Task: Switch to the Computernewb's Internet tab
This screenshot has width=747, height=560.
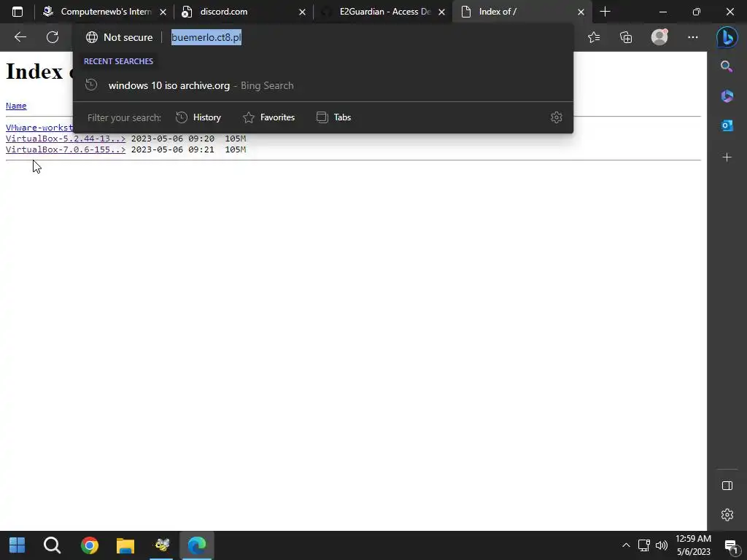Action: point(104,12)
